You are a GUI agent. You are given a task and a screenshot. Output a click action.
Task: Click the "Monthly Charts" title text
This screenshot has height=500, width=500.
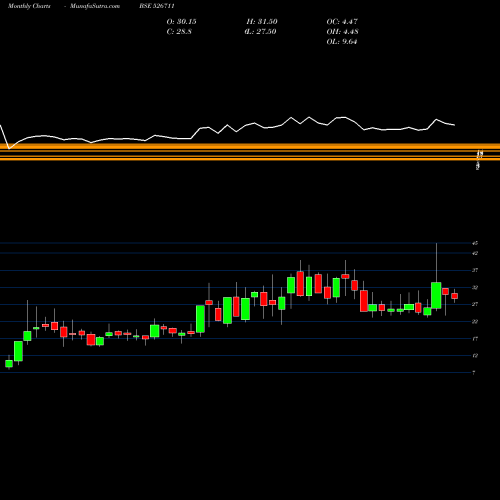(29, 6)
